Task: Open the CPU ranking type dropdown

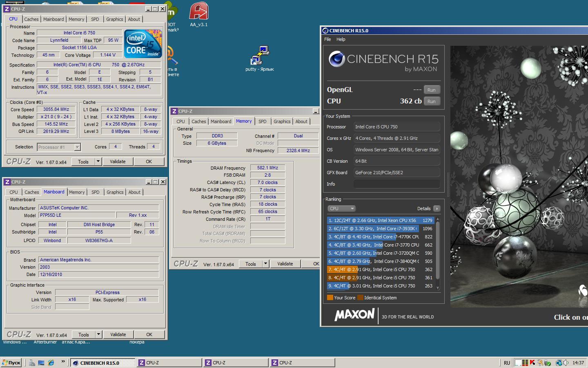Action: pos(341,209)
